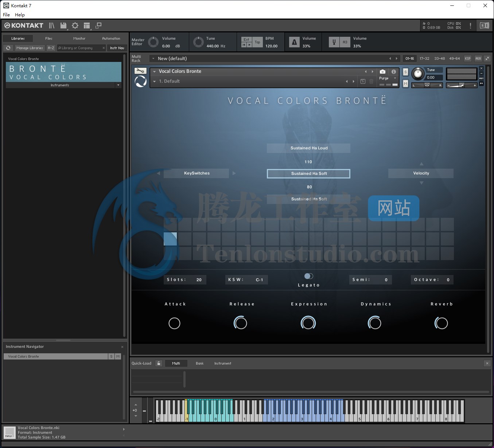Refresh the libraries list
The image size is (494, 448).
click(x=8, y=48)
